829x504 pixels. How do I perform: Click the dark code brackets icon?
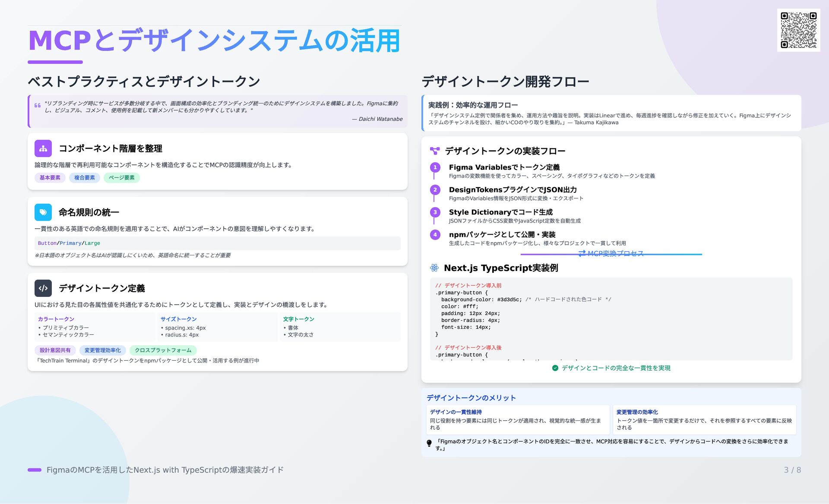pos(43,288)
